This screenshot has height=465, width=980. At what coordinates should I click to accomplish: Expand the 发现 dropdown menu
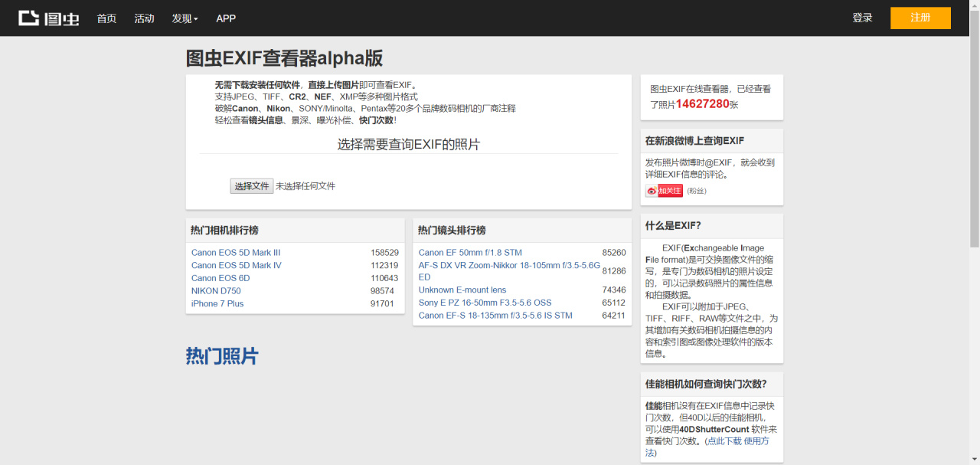tap(185, 18)
